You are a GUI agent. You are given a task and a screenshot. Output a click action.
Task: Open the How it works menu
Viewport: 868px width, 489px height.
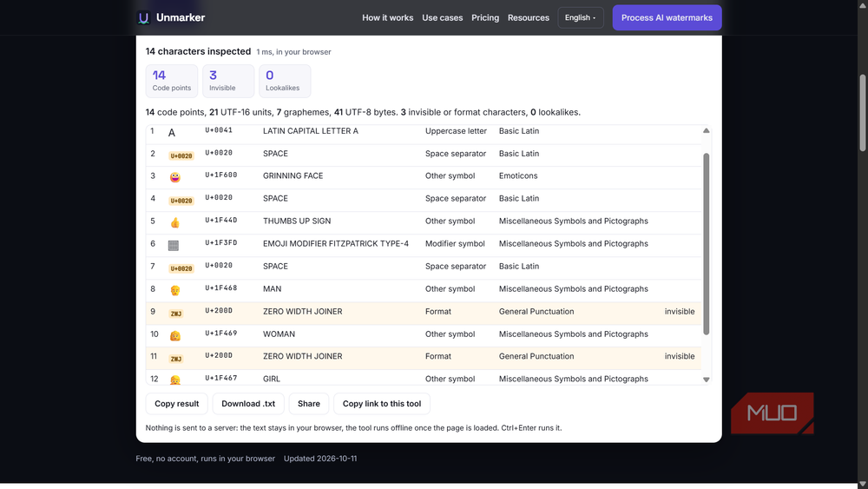coord(387,17)
